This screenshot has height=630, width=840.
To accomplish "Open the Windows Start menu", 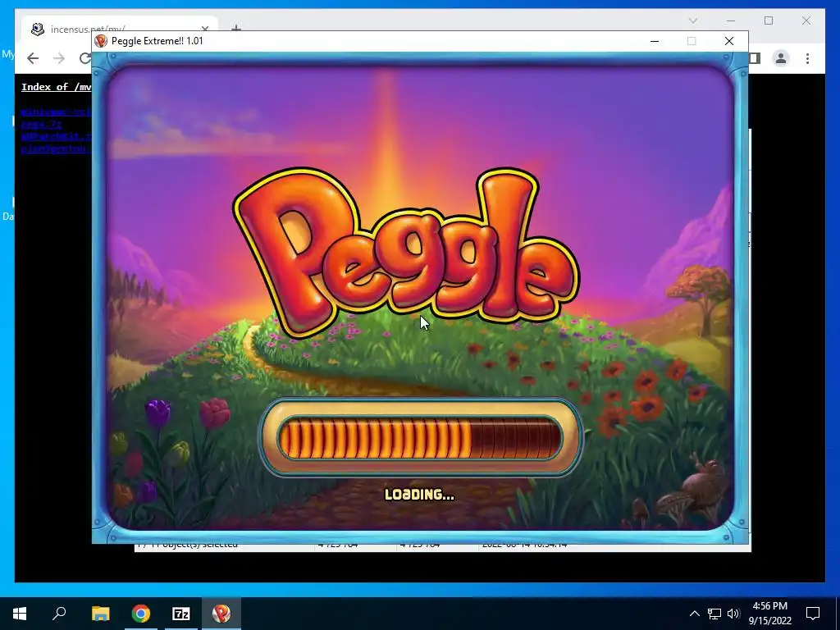I will point(20,614).
